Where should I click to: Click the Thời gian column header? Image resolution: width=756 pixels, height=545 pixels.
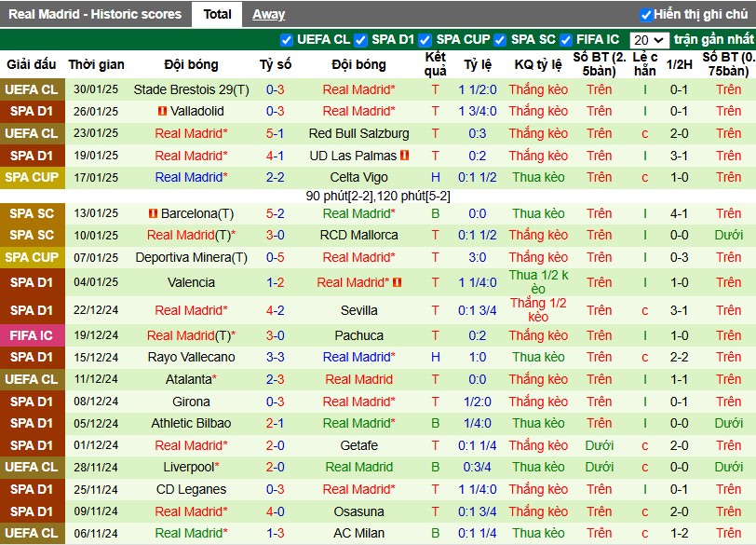click(96, 64)
